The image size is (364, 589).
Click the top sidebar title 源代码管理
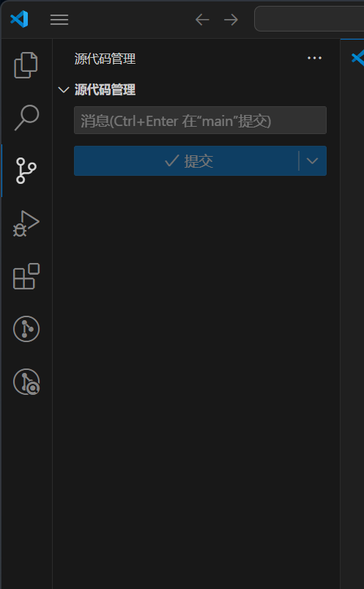(x=105, y=59)
